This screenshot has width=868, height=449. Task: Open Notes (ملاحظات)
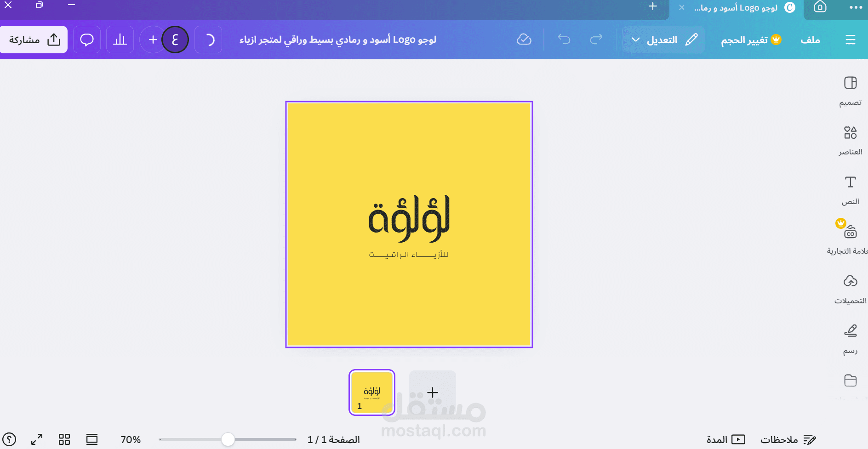[788, 440]
